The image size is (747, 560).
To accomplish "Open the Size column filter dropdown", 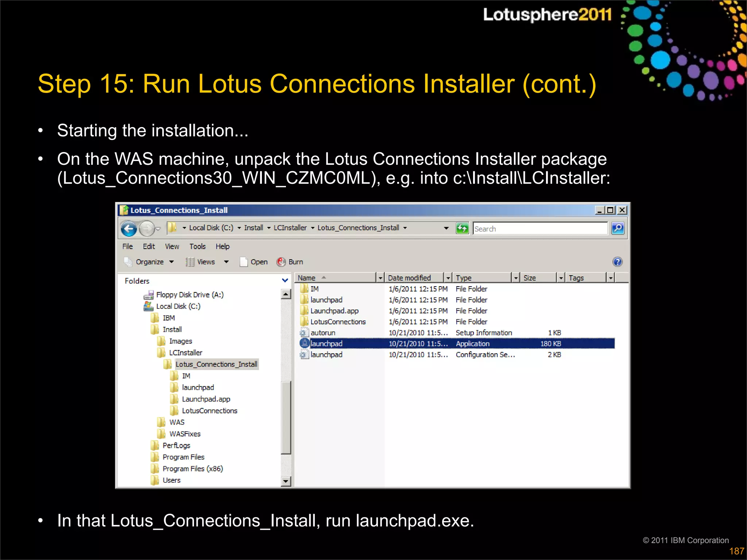I will point(561,278).
